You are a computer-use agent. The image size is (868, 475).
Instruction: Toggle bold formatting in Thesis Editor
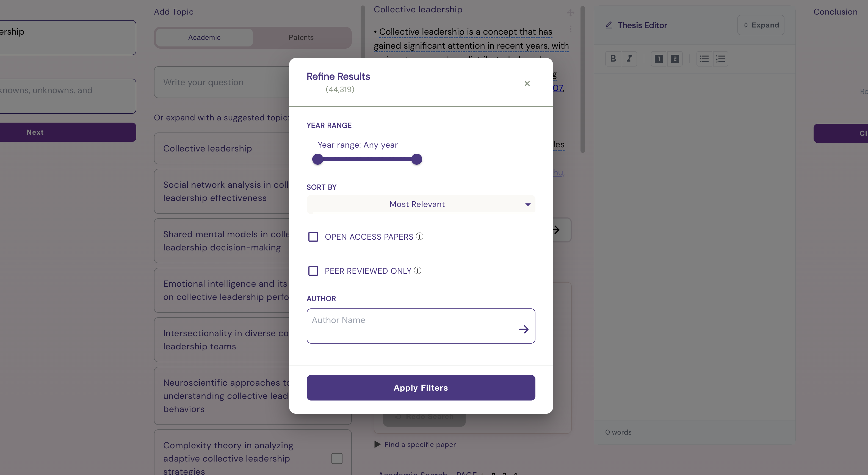click(x=613, y=59)
